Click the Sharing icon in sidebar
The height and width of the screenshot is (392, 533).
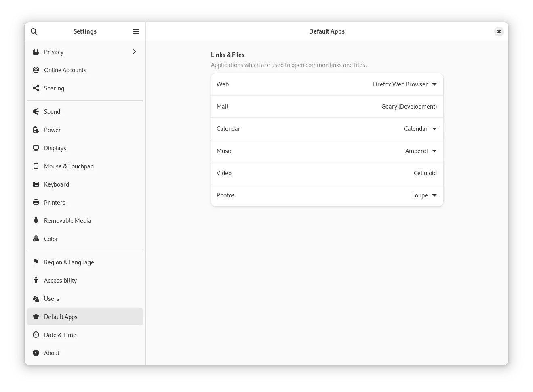[36, 88]
